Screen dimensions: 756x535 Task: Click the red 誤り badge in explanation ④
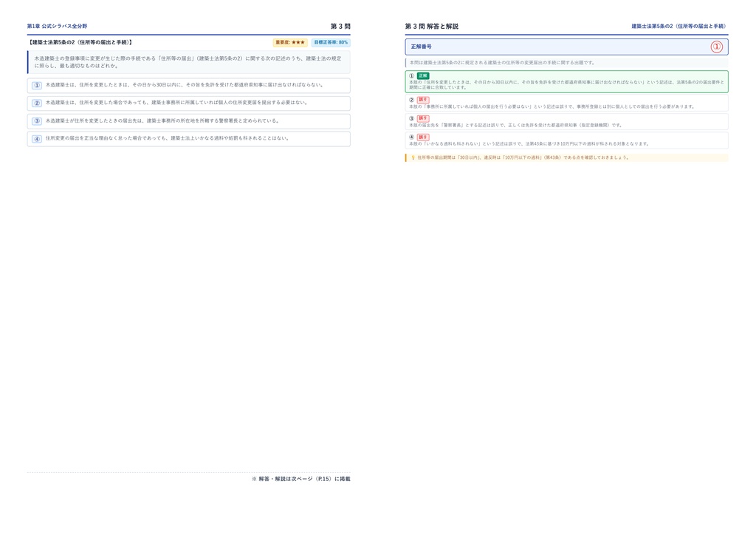tap(423, 137)
